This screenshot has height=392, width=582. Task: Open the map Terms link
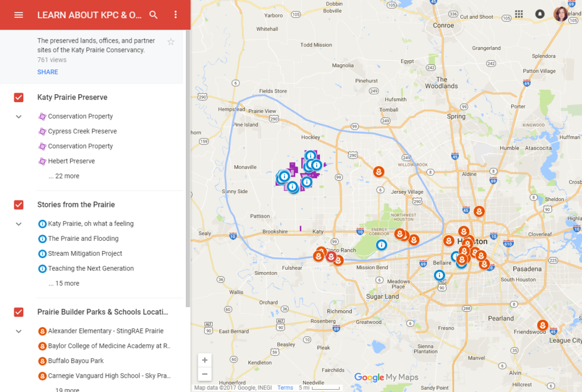coord(285,387)
